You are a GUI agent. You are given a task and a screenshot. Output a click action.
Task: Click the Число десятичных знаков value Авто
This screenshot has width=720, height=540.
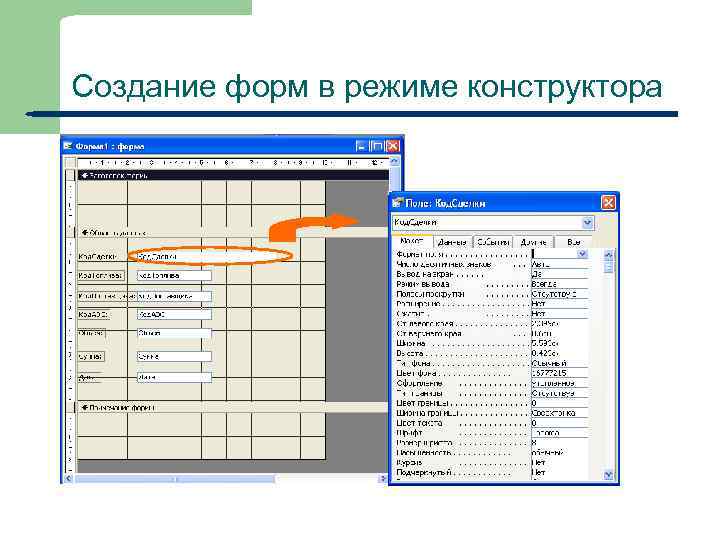(x=560, y=264)
